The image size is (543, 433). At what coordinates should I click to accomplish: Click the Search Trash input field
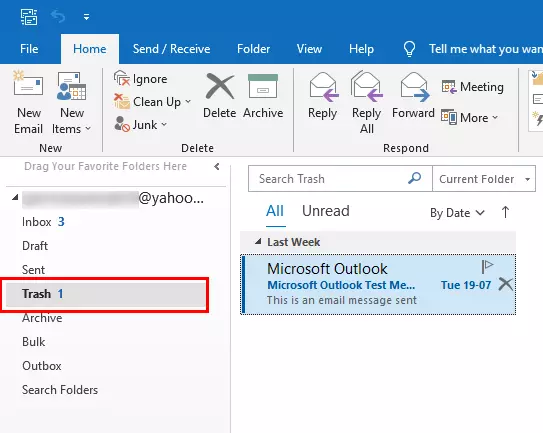[x=329, y=179]
